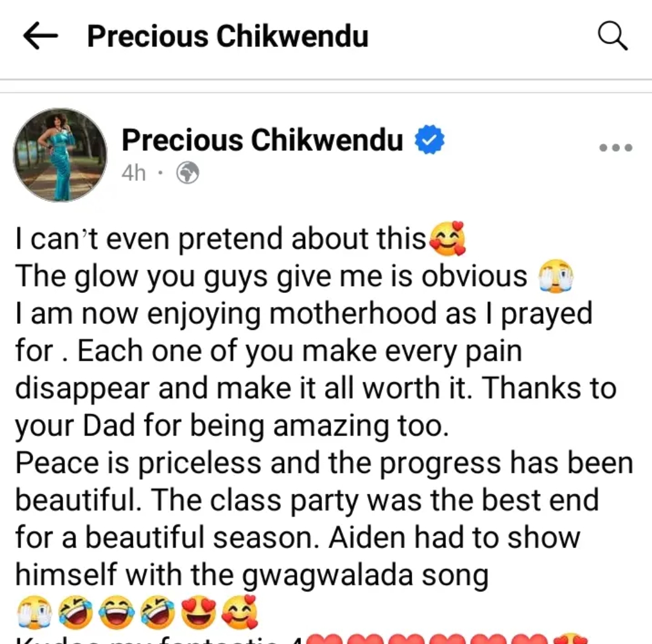Open the three-dot post options menu
This screenshot has width=652, height=644.
(x=616, y=147)
